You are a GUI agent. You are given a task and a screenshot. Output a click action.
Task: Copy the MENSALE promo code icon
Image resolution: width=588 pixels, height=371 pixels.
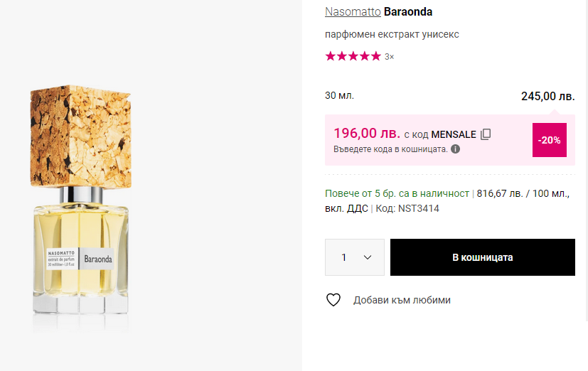coord(486,134)
